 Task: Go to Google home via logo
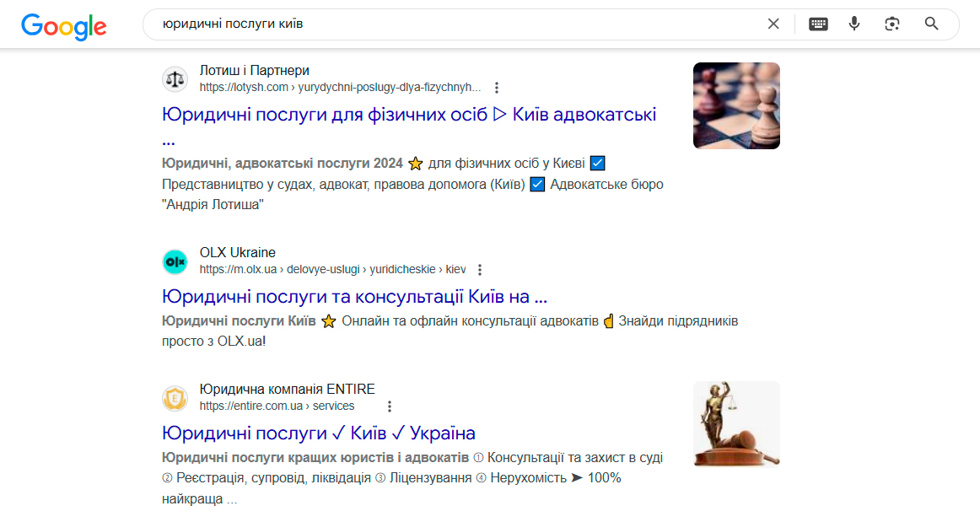(64, 25)
